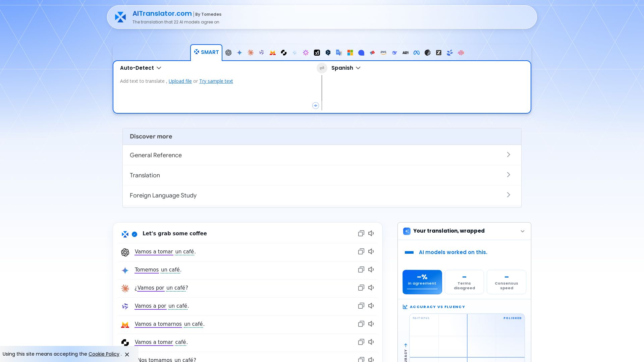644x362 pixels.
Task: Select the AWS engine icon
Action: point(383,53)
